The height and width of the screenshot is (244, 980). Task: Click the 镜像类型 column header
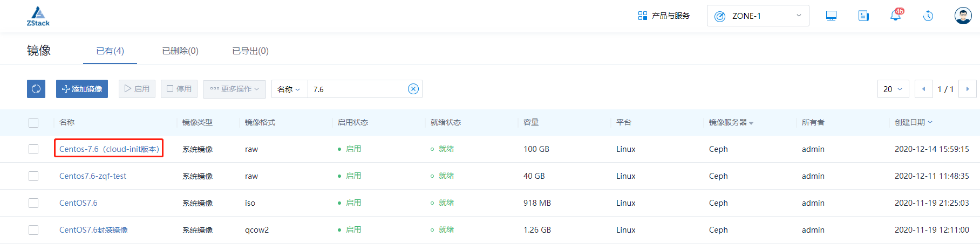click(198, 122)
